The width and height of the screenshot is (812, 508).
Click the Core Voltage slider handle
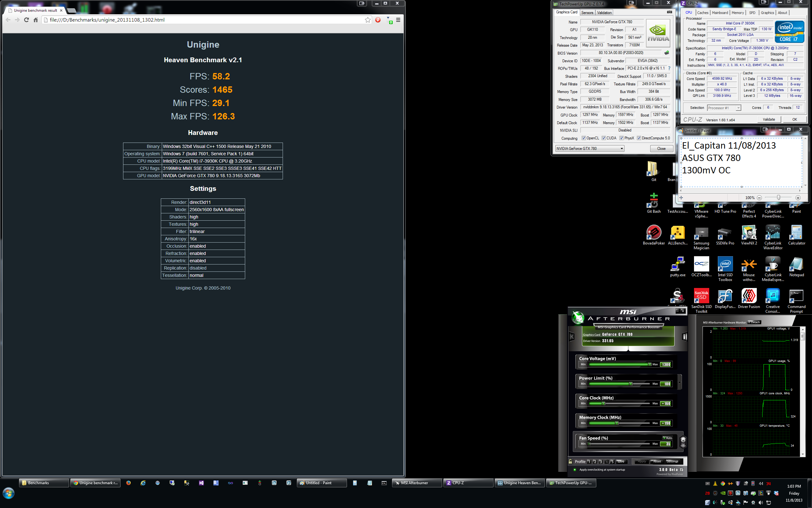coord(650,364)
